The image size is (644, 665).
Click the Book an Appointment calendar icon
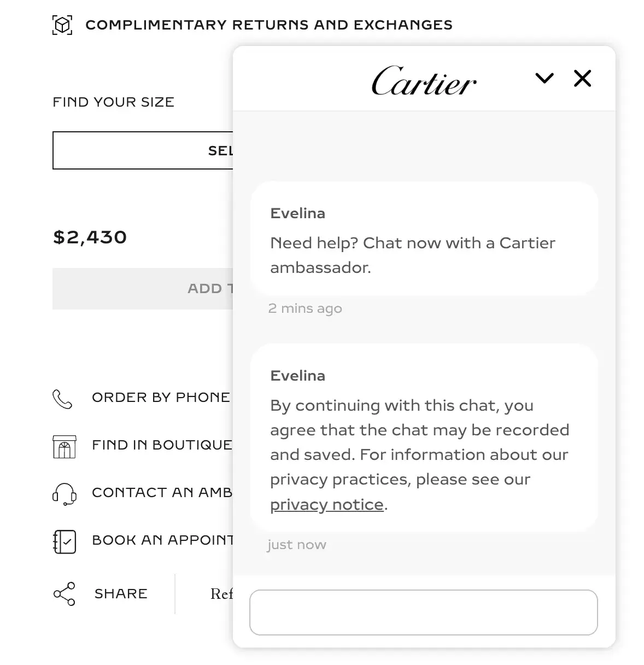(x=64, y=541)
